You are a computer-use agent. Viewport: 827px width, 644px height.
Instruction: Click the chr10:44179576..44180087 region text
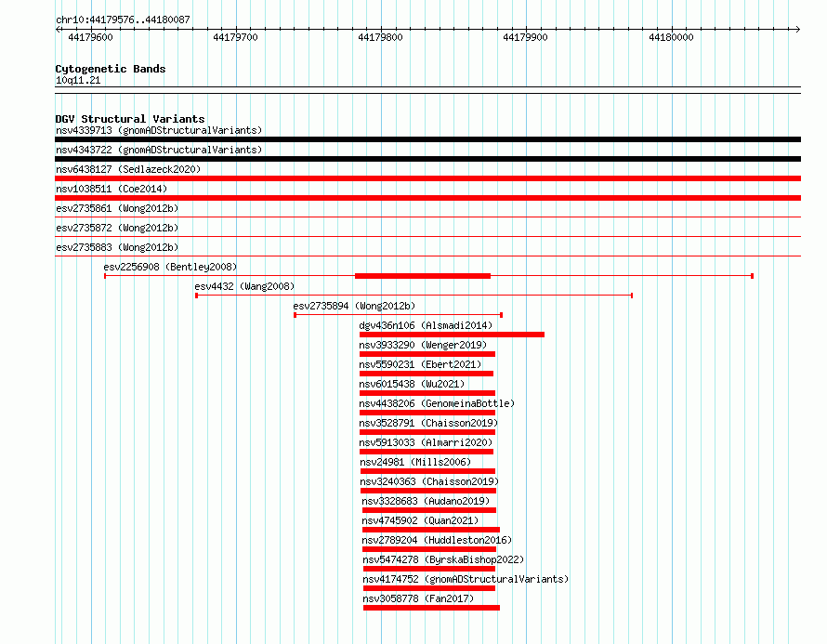click(123, 20)
